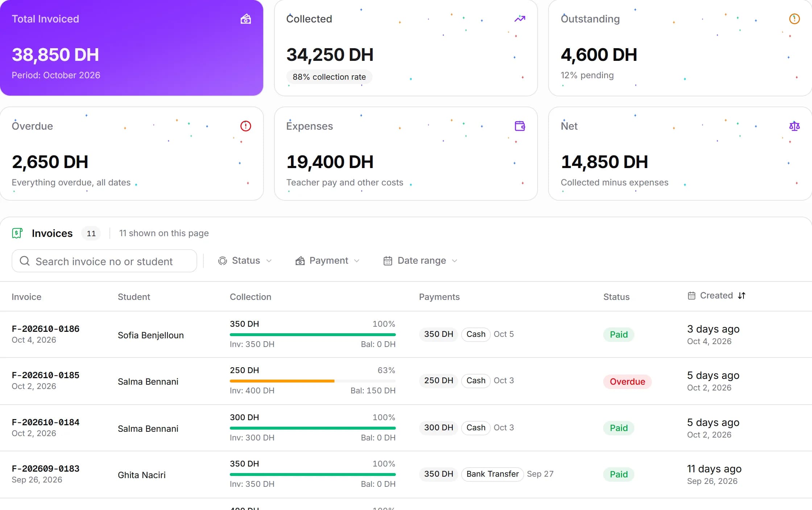Screen dimensions: 812x510
Task: Open the Date range filter dropdown
Action: [x=420, y=261]
